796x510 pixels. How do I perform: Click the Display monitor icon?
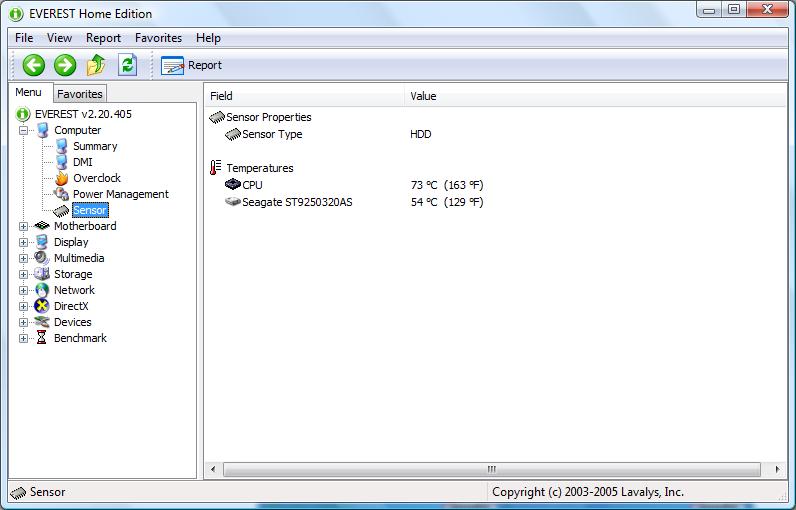[x=42, y=242]
